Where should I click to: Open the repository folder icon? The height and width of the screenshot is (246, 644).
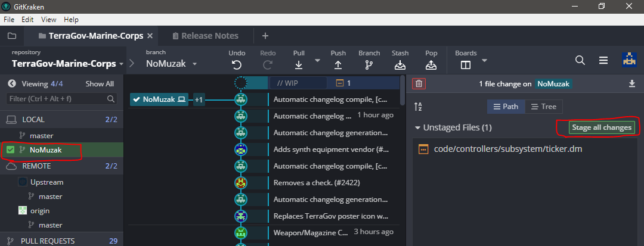pyautogui.click(x=11, y=36)
